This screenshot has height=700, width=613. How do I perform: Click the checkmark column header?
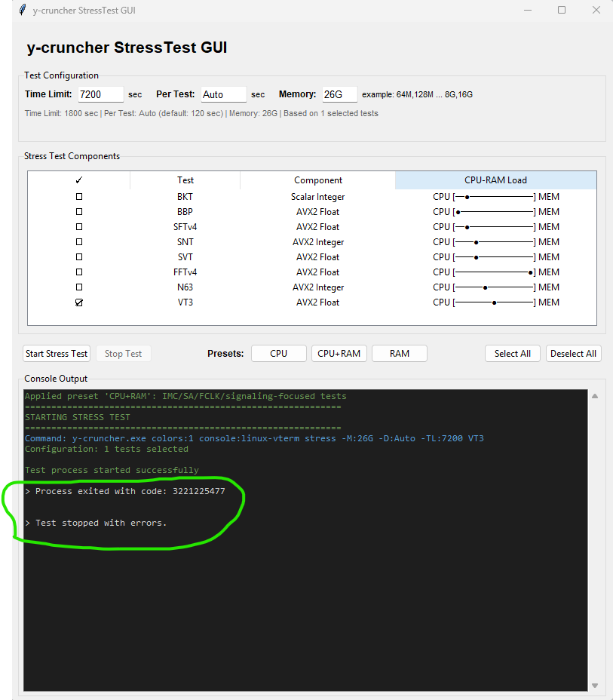[79, 180]
